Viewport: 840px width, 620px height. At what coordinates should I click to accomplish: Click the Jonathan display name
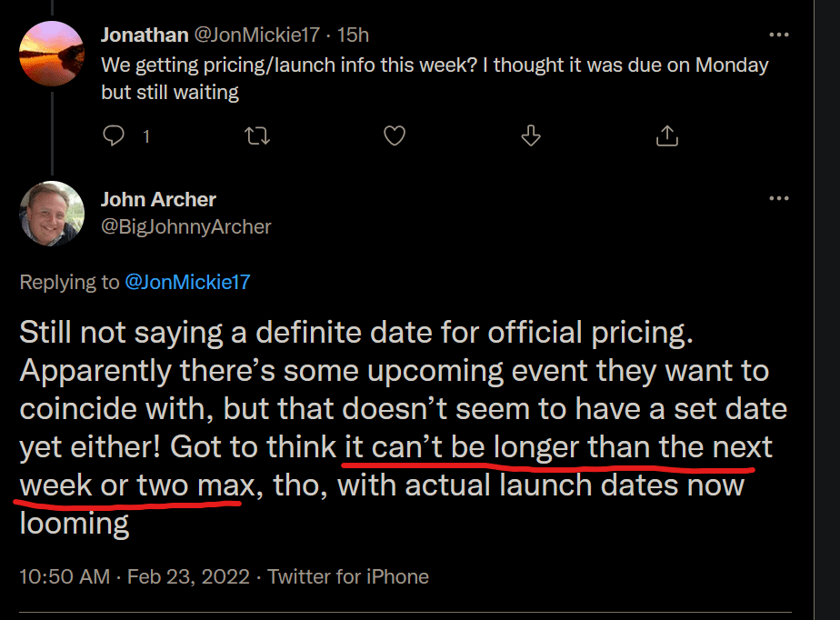tap(145, 35)
